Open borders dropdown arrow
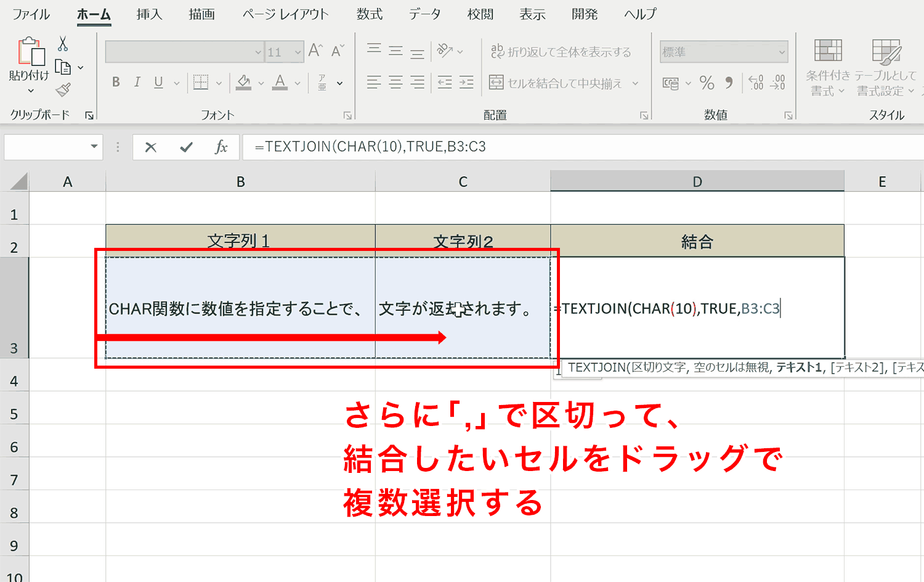This screenshot has width=924, height=582. pyautogui.click(x=219, y=83)
